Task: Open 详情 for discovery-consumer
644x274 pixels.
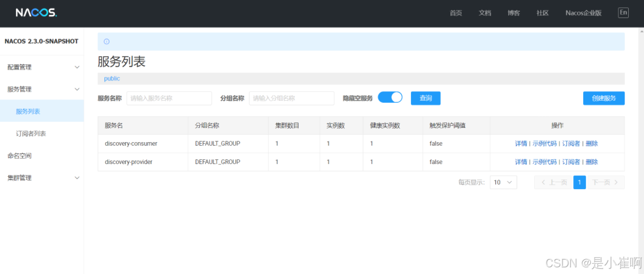Action: (521, 144)
